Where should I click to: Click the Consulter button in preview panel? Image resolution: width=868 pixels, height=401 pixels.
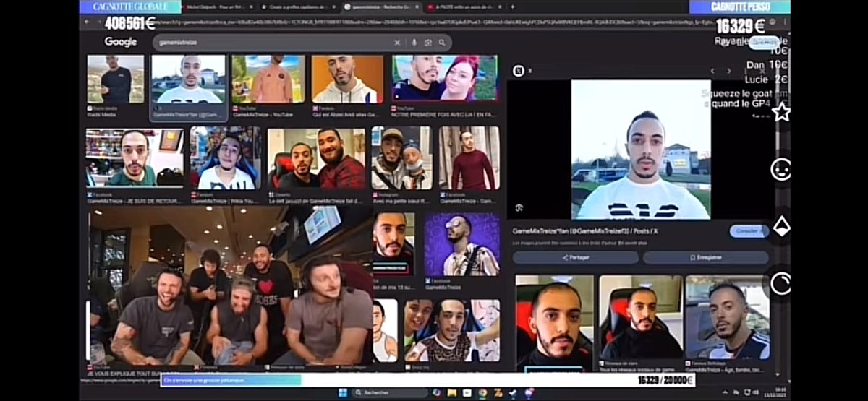(x=748, y=231)
